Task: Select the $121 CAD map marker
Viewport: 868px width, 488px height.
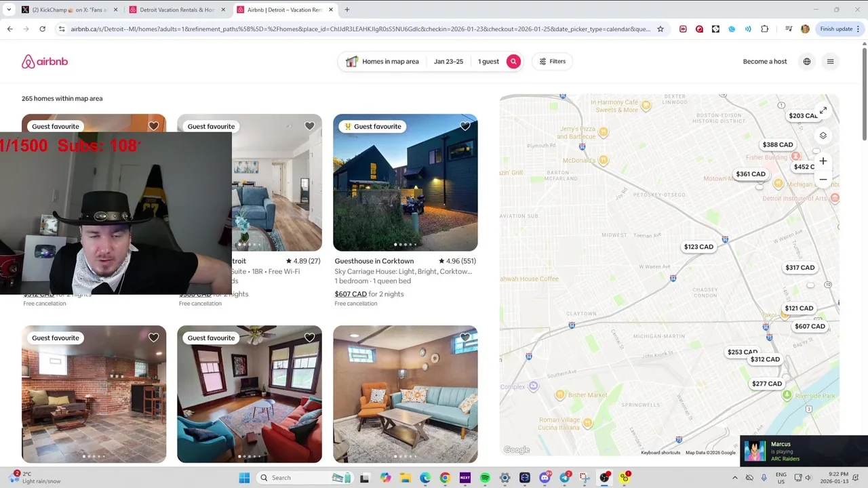Action: [798, 308]
